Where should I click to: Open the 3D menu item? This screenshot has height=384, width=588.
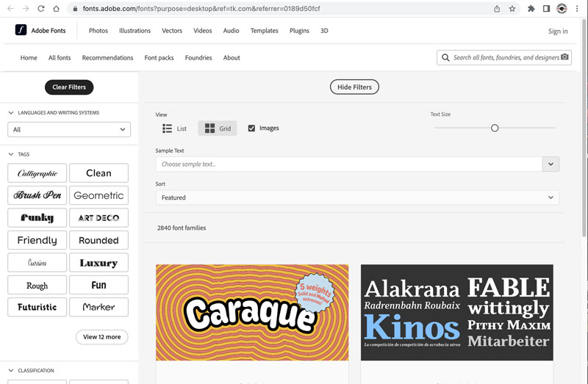click(x=324, y=31)
